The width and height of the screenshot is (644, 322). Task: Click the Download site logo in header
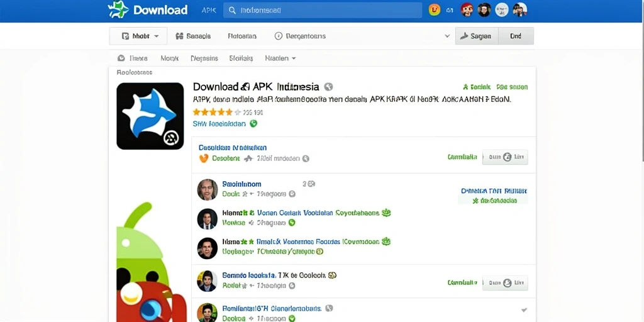coord(147,10)
